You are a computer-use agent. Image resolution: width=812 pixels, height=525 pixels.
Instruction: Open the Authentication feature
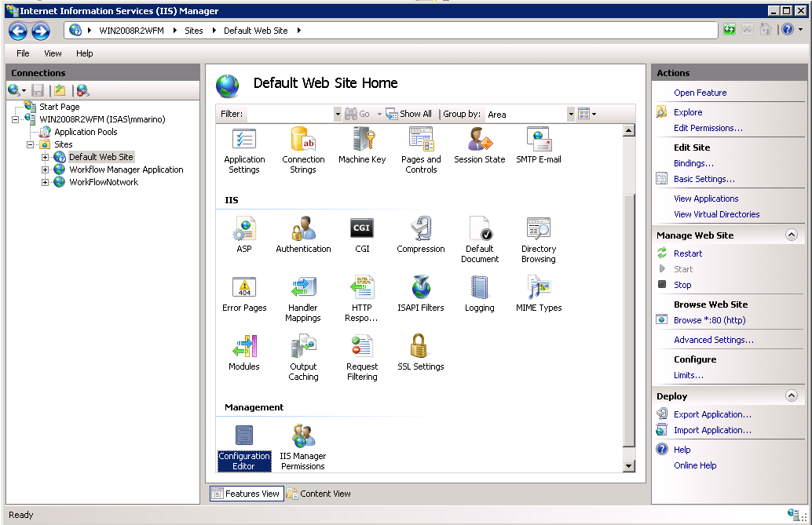(303, 235)
